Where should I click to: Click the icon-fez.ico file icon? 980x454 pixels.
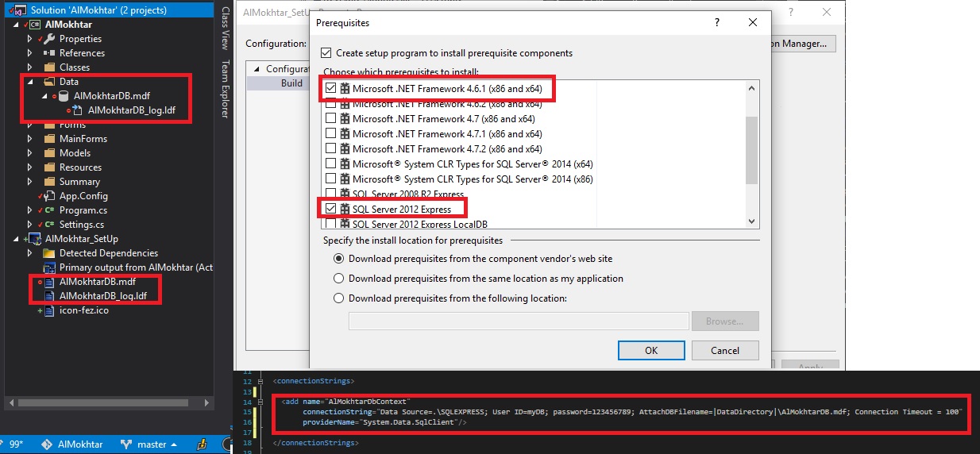(x=50, y=310)
